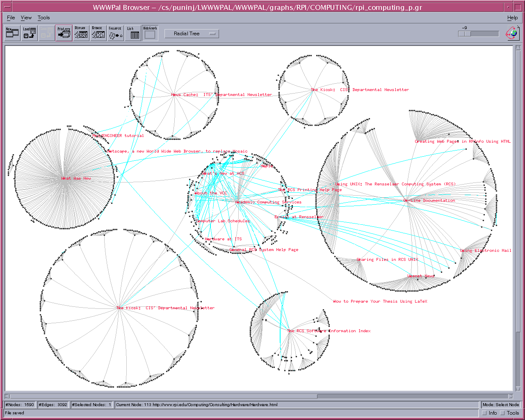525x420 pixels.
Task: Select 'Academic Computing Services' node label
Action: tap(268, 202)
